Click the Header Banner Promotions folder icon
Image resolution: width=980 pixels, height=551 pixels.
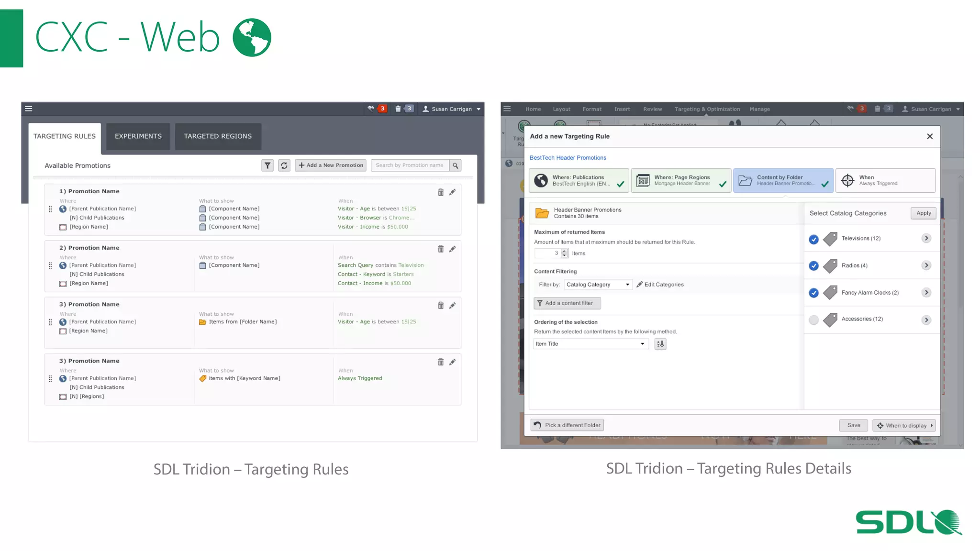(x=542, y=213)
